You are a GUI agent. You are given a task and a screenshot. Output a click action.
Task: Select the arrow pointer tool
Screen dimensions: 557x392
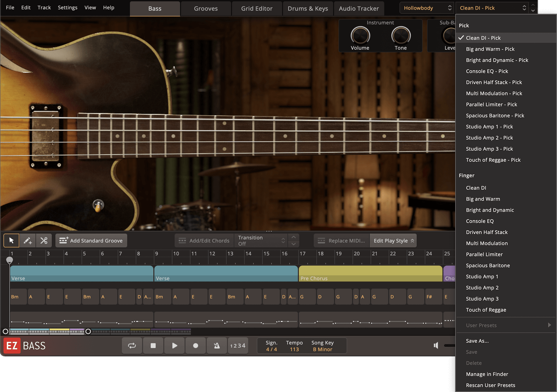11,241
